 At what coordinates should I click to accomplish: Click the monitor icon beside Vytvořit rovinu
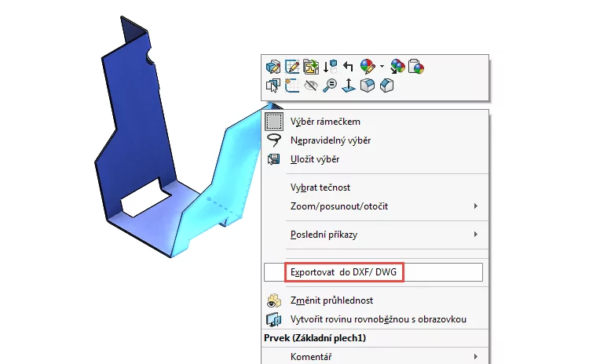click(274, 319)
